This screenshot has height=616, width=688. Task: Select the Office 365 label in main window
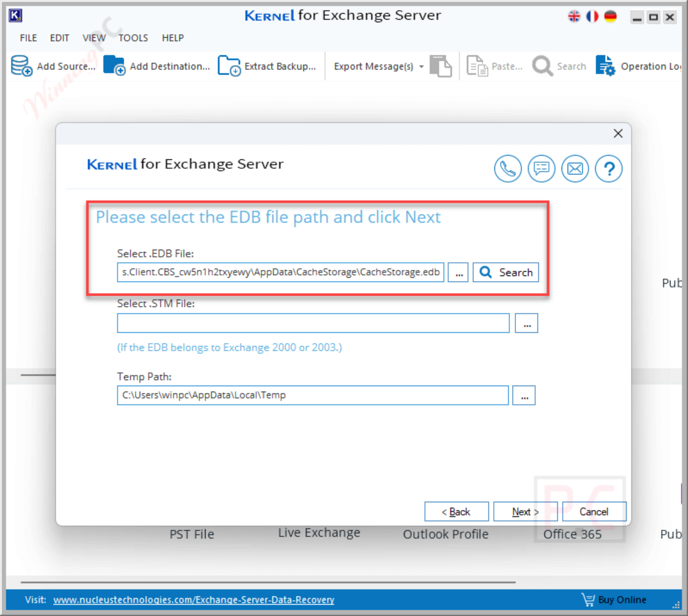tap(572, 534)
